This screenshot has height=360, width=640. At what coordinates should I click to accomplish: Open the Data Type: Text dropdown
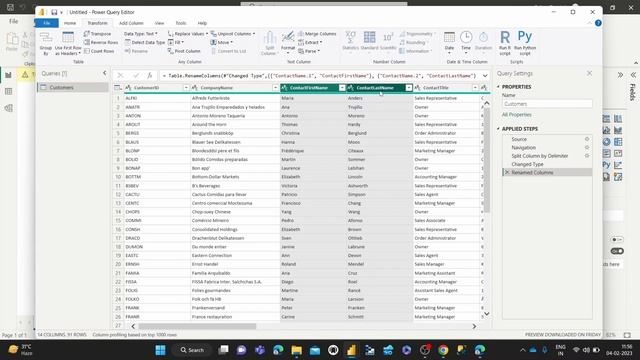click(x=140, y=34)
